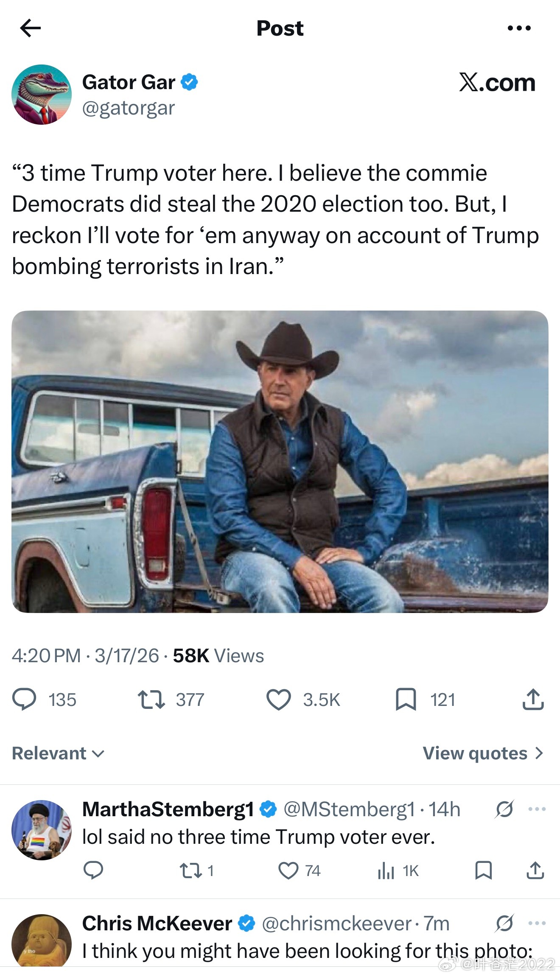Go back using the back arrow
The width and height of the screenshot is (560, 977).
click(x=31, y=28)
